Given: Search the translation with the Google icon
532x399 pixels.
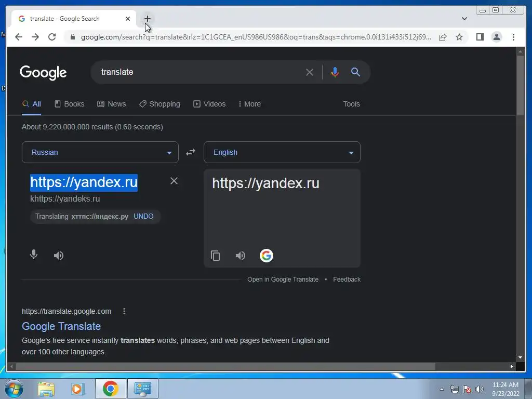Looking at the screenshot, I should point(267,256).
